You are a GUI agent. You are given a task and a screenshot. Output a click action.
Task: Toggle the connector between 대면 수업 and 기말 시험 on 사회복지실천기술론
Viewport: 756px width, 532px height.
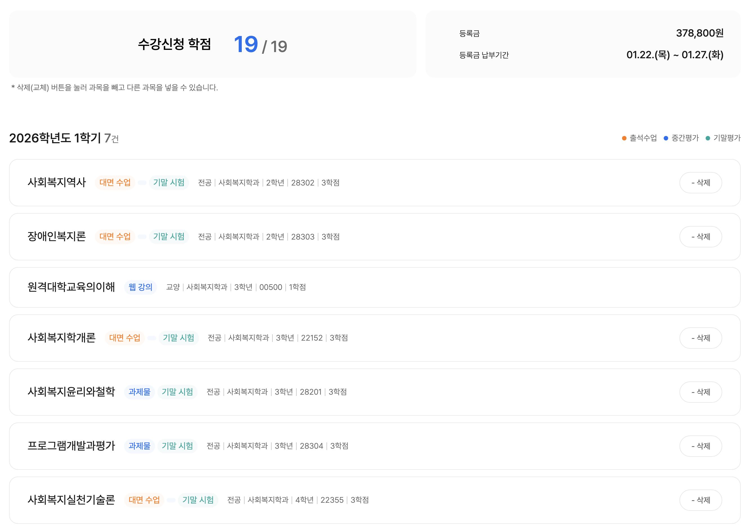click(x=171, y=500)
